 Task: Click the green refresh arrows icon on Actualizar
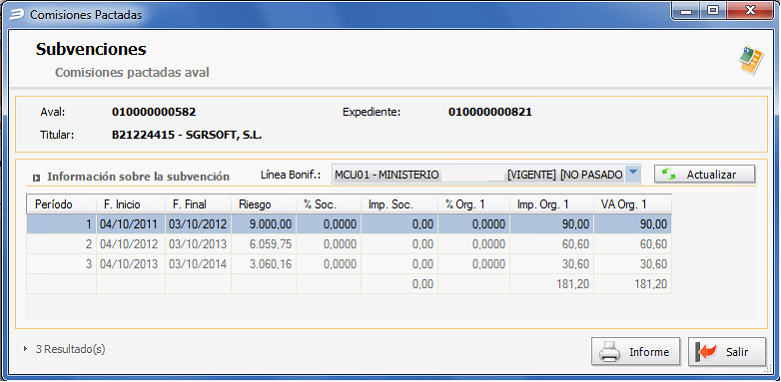coord(669,175)
